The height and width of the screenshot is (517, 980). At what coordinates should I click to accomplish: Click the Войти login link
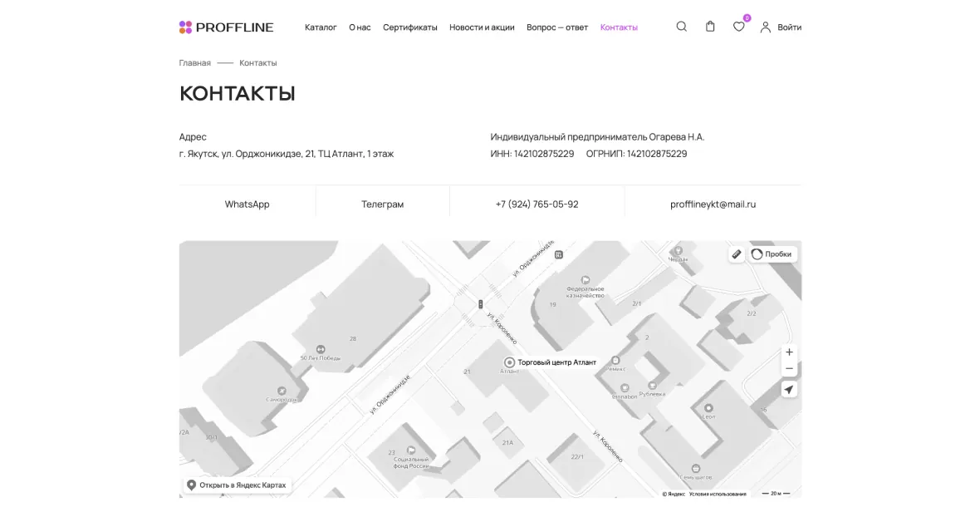(x=789, y=27)
